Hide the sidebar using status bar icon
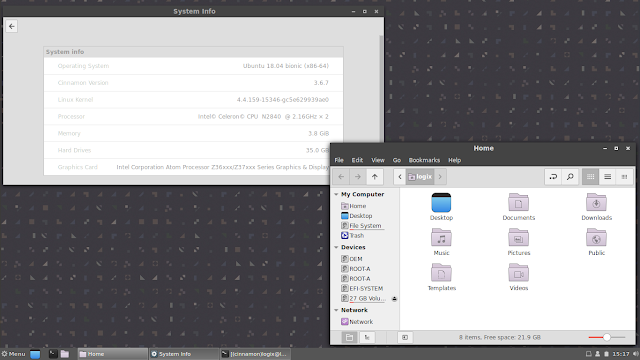 (405, 338)
